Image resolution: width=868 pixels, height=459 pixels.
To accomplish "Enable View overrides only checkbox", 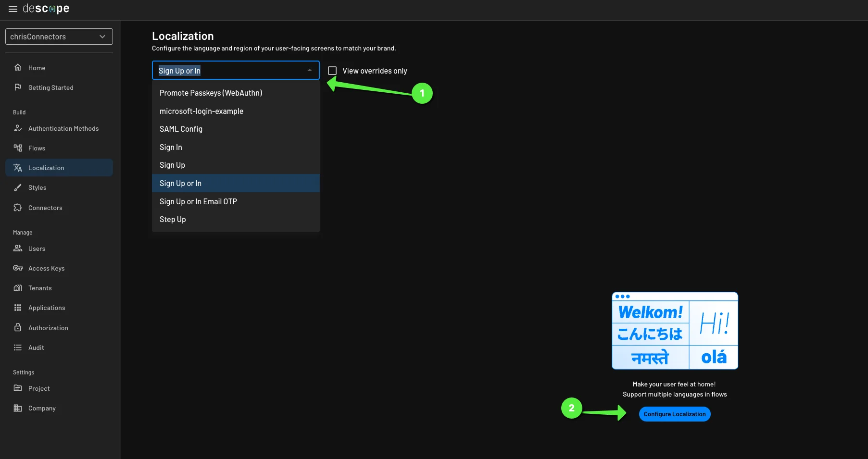I will pyautogui.click(x=332, y=71).
